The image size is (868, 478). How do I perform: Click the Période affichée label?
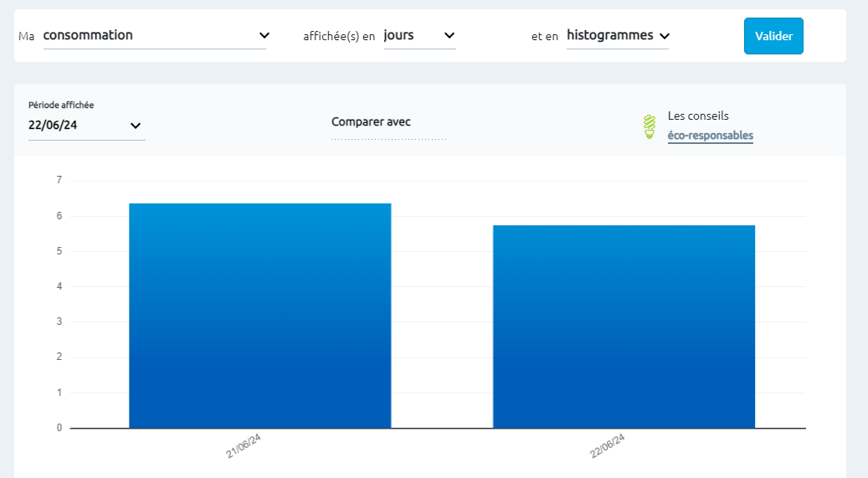61,105
